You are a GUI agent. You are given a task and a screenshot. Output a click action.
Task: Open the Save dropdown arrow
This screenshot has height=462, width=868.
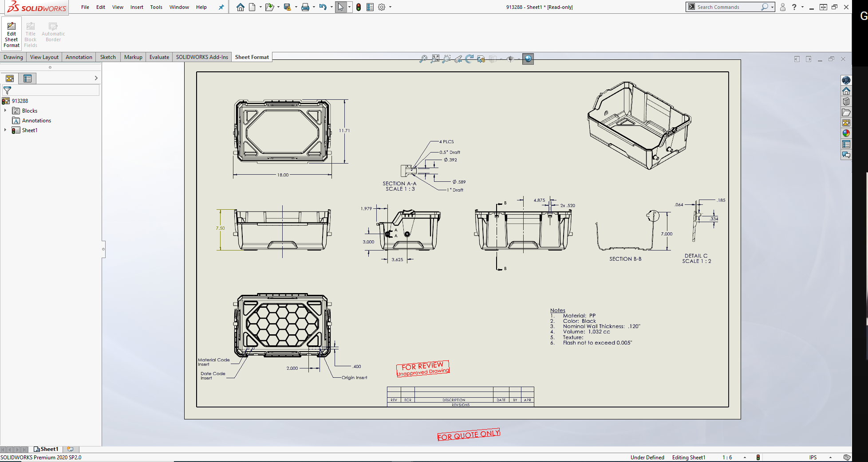coord(296,7)
